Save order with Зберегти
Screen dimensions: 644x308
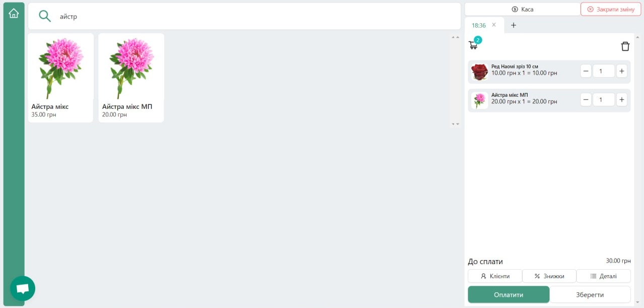coord(590,294)
